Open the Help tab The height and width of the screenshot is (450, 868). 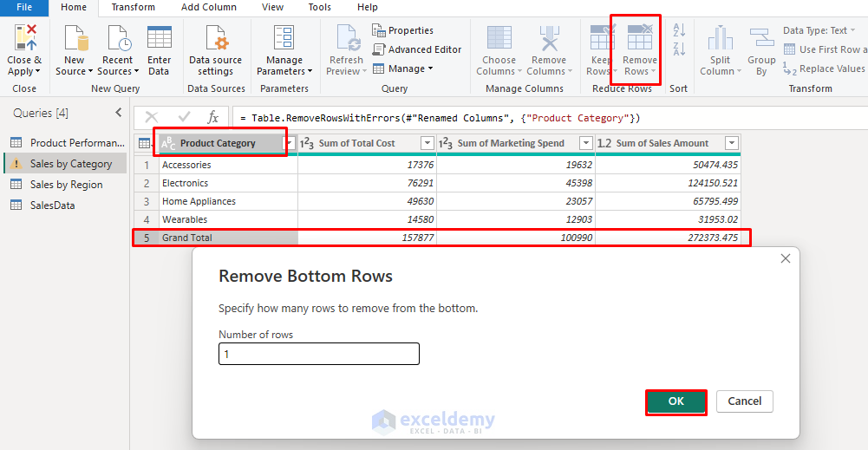tap(368, 7)
